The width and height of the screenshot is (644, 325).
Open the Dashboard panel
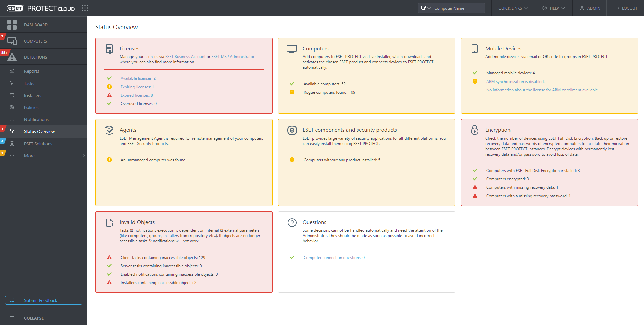36,25
